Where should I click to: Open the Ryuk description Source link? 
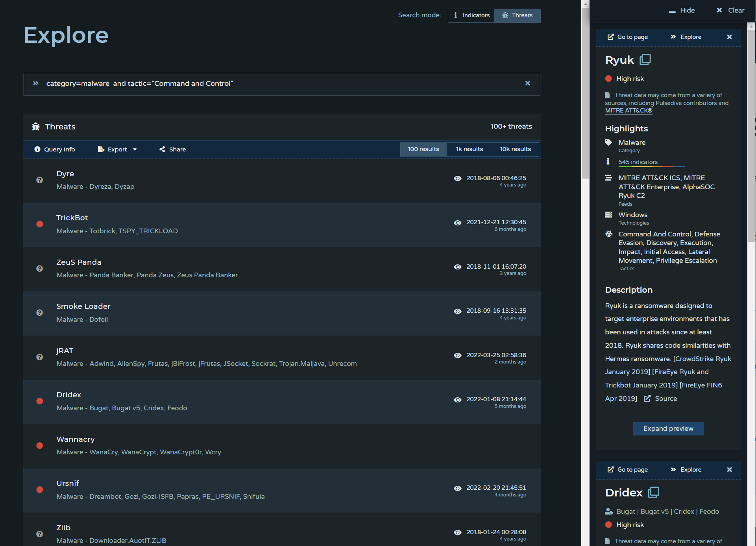pos(660,398)
